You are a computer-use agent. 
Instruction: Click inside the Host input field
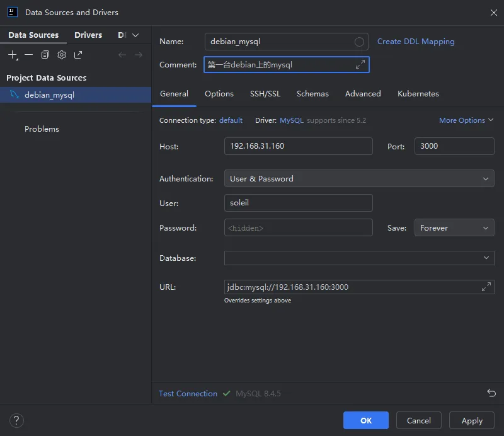298,146
